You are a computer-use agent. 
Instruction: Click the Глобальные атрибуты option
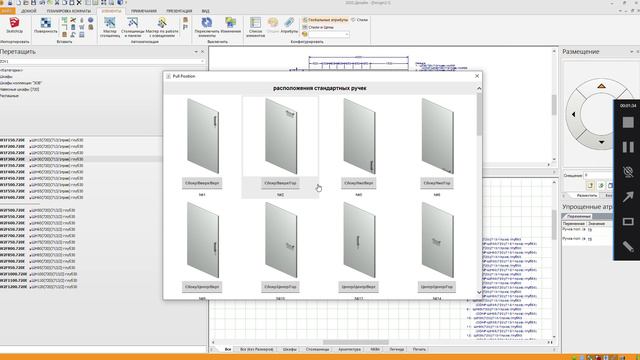[x=325, y=20]
